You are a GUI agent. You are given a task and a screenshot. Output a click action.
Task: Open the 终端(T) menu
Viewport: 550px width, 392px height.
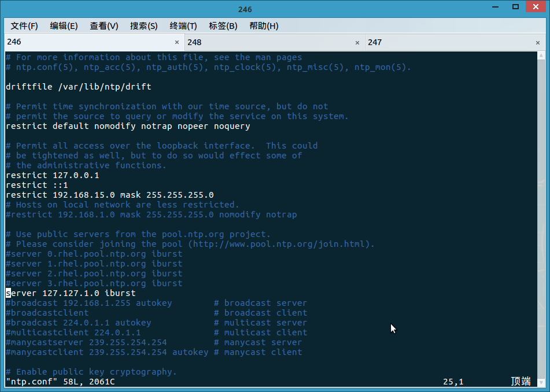point(183,26)
